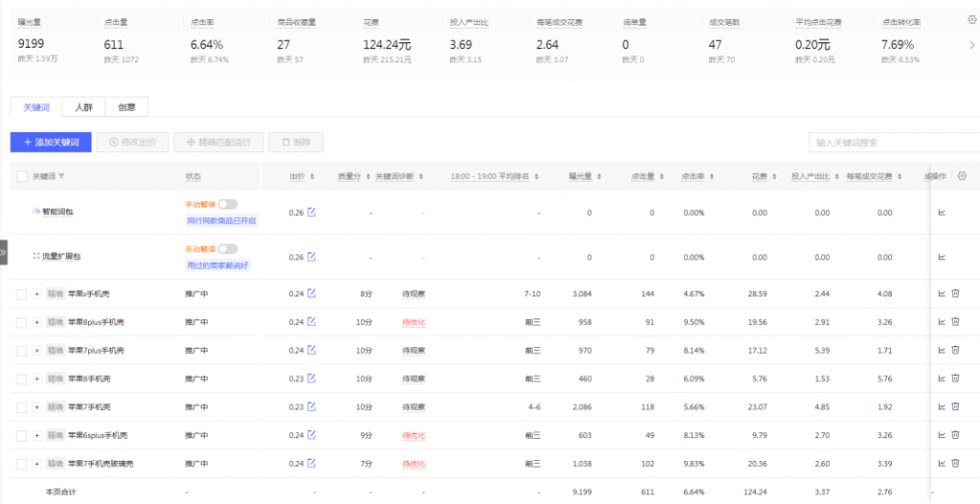Switch to the 人群 tab
This screenshot has height=504, width=980.
coord(84,107)
